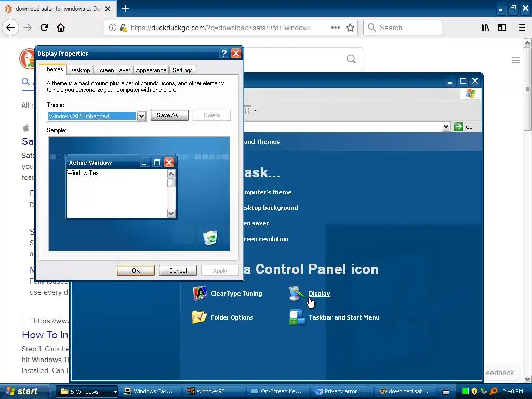Open the Firefox hamburger menu

coord(522,28)
